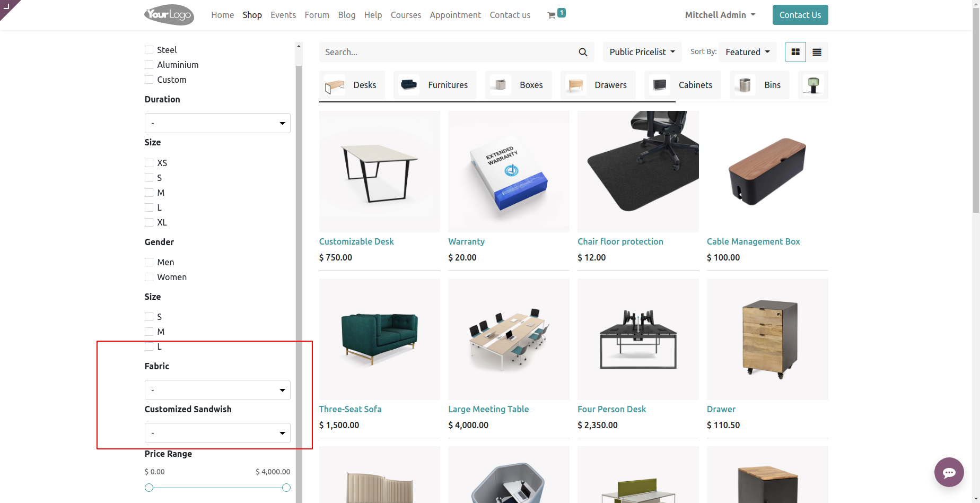980x503 pixels.
Task: Open the Drawer product link
Action: (721, 409)
